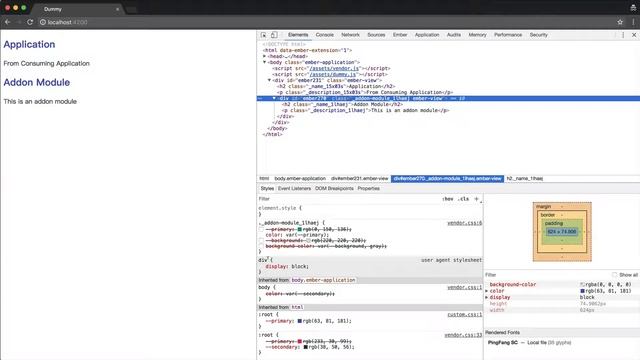
Task: Click the rgb(220, 220, 220) background swatch
Action: coord(309,241)
